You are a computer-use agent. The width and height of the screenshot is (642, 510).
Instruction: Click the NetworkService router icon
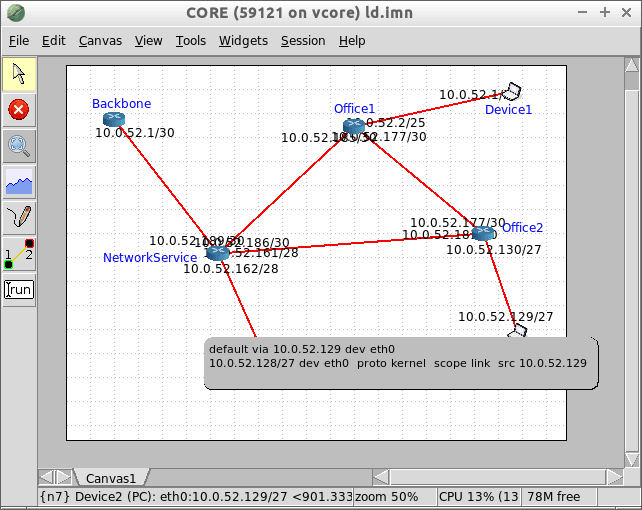[x=217, y=253]
